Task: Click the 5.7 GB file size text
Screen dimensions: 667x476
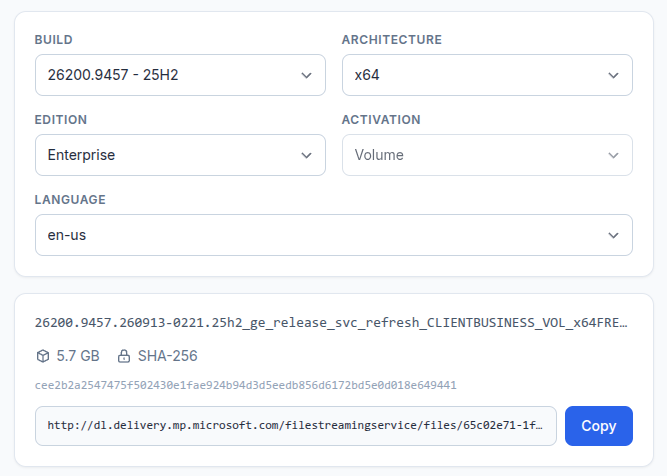Action: click(78, 356)
